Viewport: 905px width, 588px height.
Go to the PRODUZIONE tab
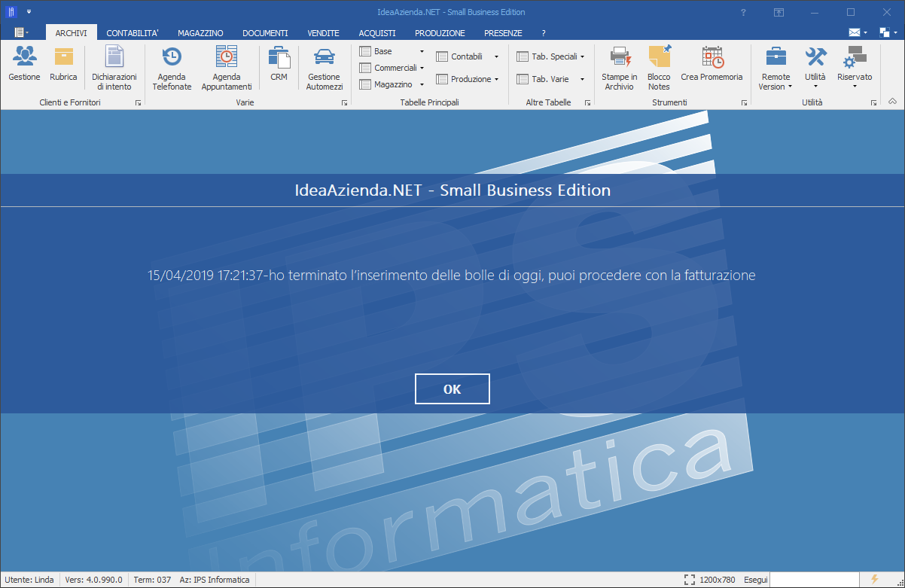point(440,33)
